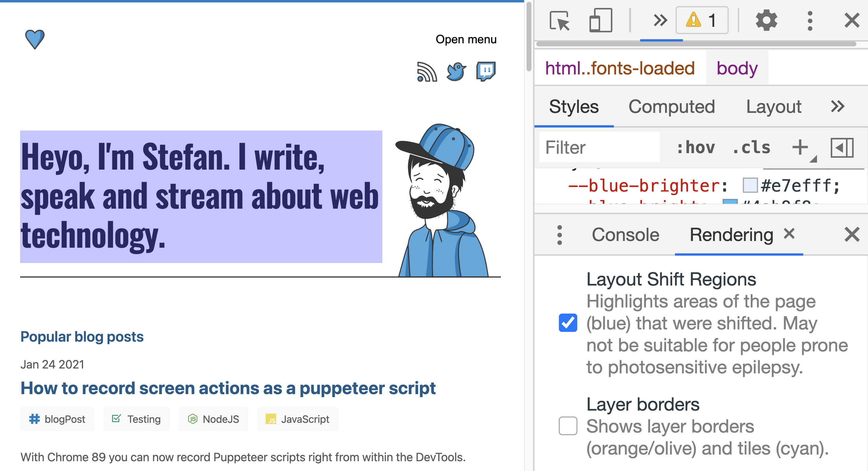Show more Styles sidebar tabs chevron

coord(837,107)
